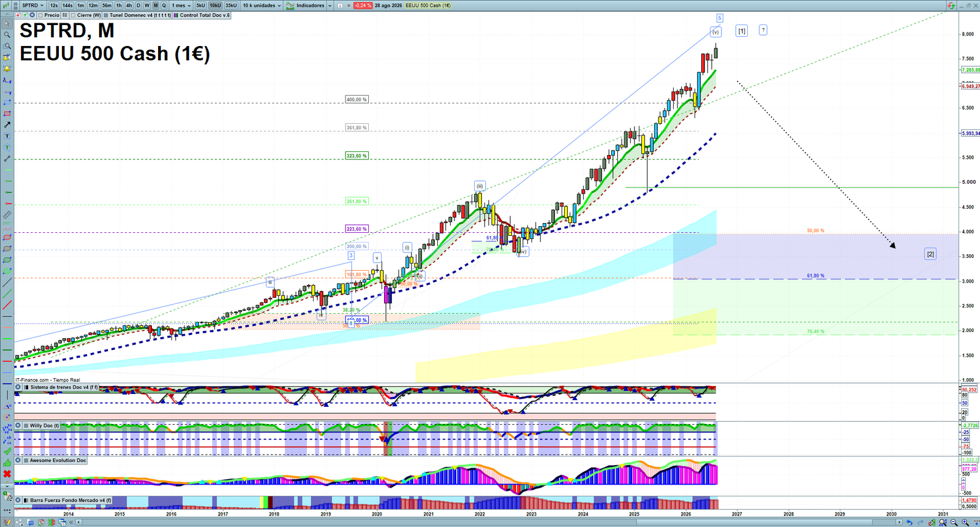Screen dimensions: 980x527
Task: Click the green thumbs-up icon
Action: coord(7,463)
